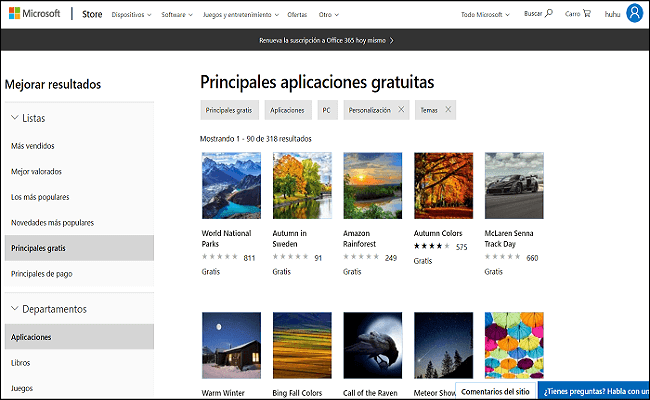
Task: Select Más vendidos list
Action: point(33,146)
